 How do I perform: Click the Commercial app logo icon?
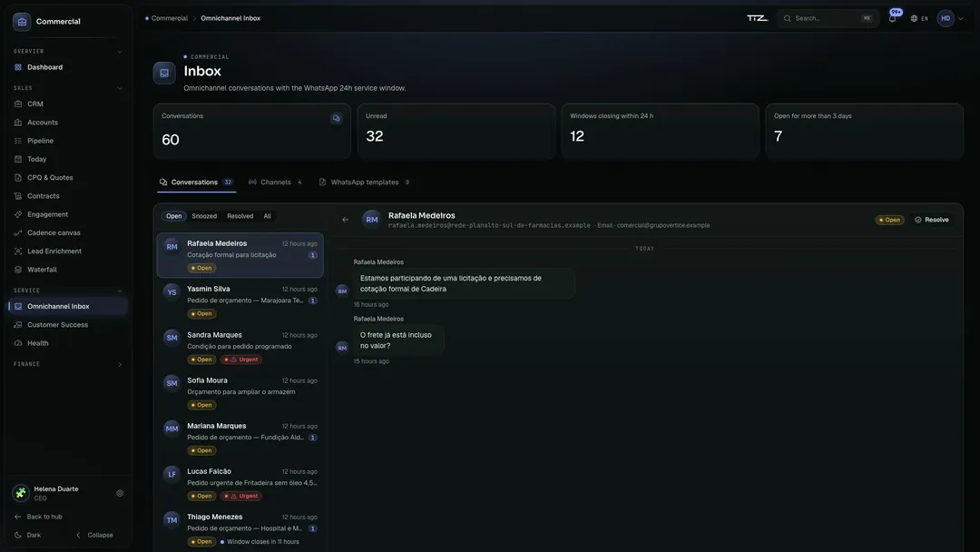22,21
